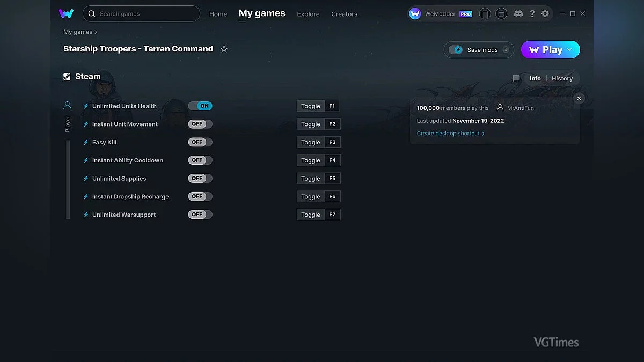The width and height of the screenshot is (644, 362).
Task: Turn off Unlimited Units Health switch
Action: [x=200, y=106]
